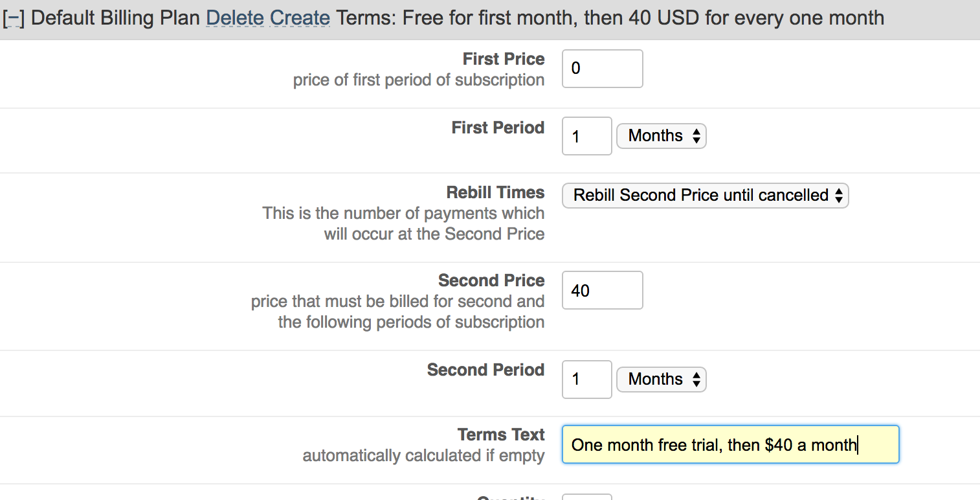
Task: Open the Second Period Months dropdown
Action: [x=661, y=380]
